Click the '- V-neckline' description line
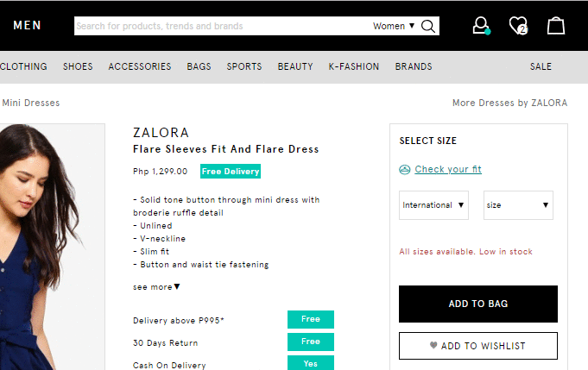Screen dimensions: 588x370 [x=160, y=239]
